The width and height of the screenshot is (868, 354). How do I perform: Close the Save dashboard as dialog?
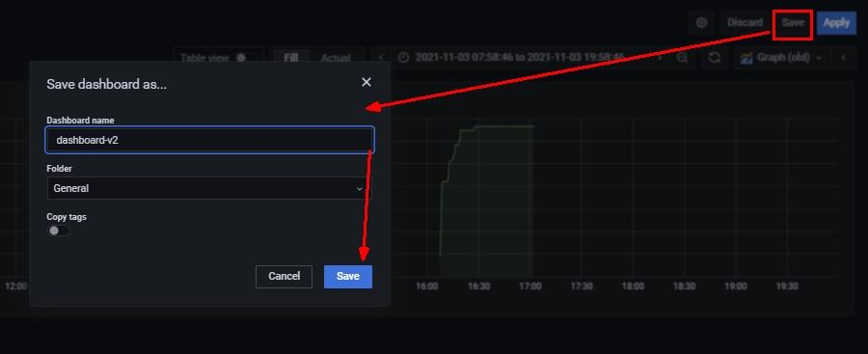[x=366, y=82]
